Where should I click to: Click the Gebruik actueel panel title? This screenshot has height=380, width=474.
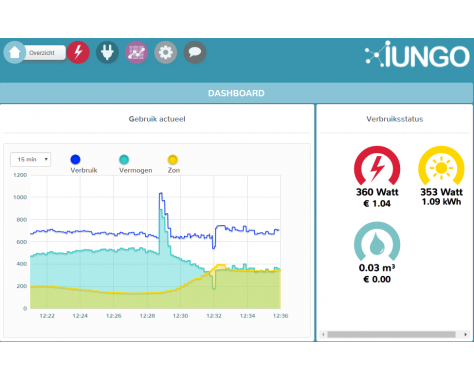[157, 119]
